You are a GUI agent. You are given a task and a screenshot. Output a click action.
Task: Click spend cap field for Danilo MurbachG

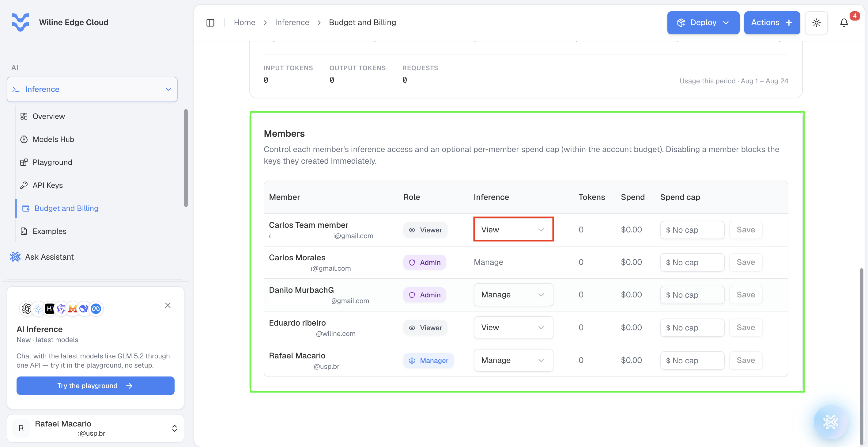(x=692, y=295)
